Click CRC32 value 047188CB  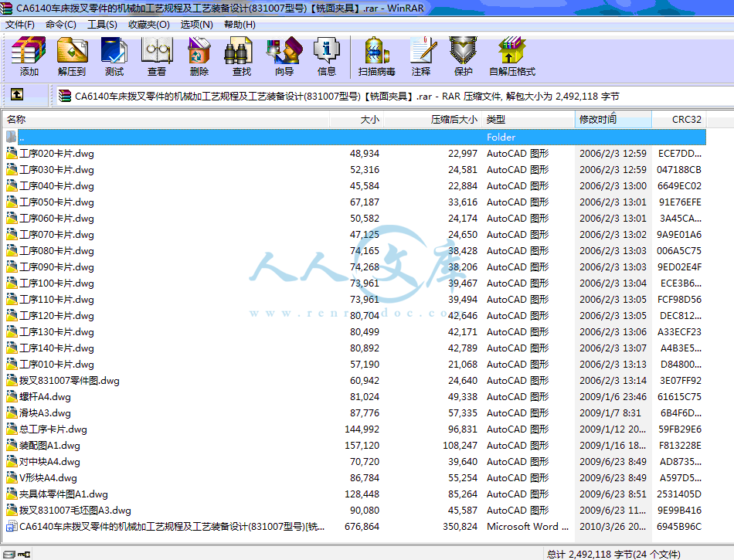click(x=679, y=169)
